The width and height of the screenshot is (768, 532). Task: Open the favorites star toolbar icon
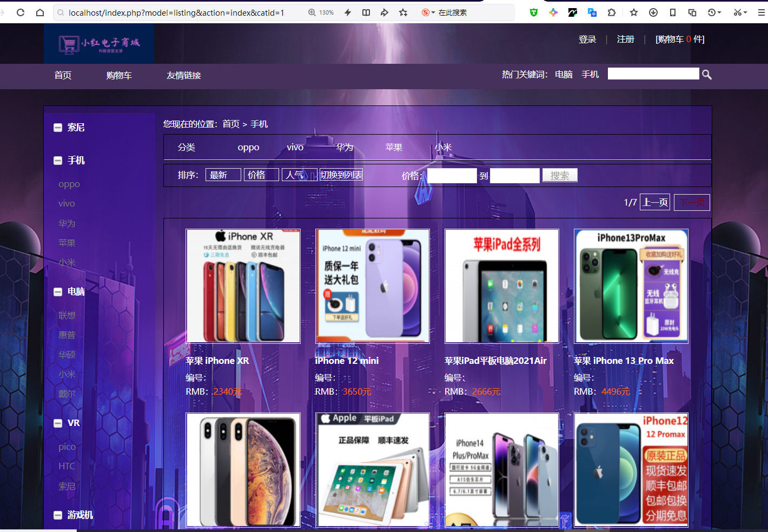[x=634, y=12]
